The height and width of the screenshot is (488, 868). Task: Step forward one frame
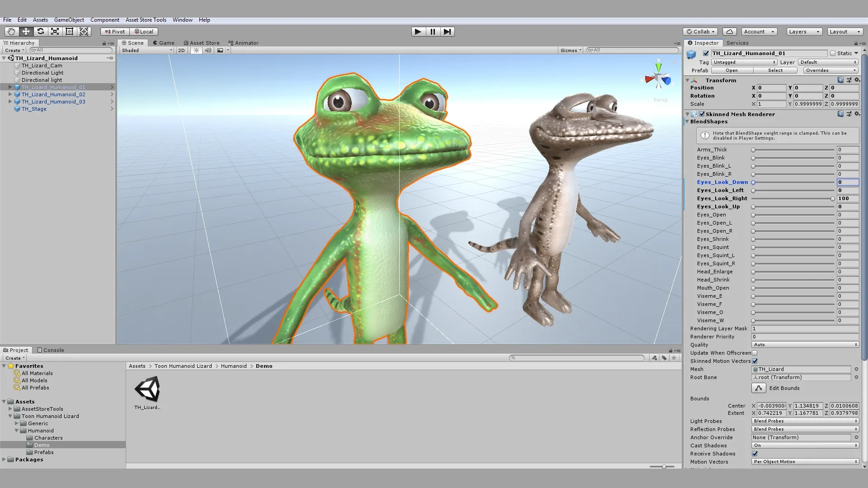[x=447, y=32]
